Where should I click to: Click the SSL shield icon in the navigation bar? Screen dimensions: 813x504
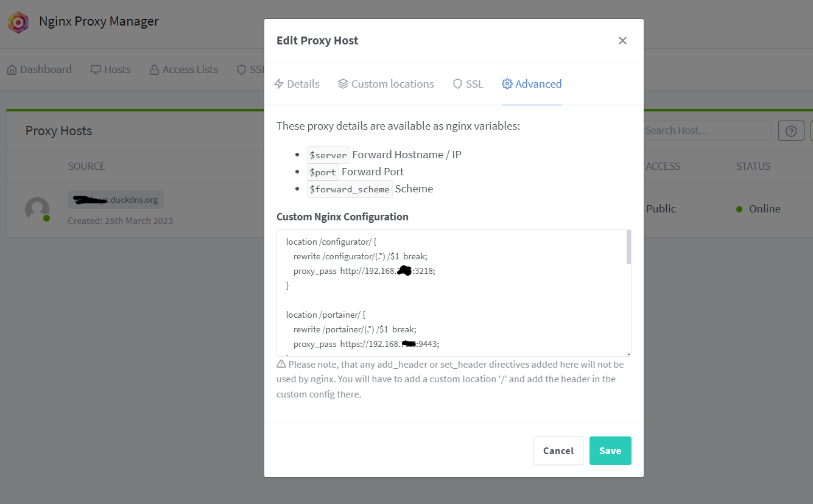coord(242,69)
